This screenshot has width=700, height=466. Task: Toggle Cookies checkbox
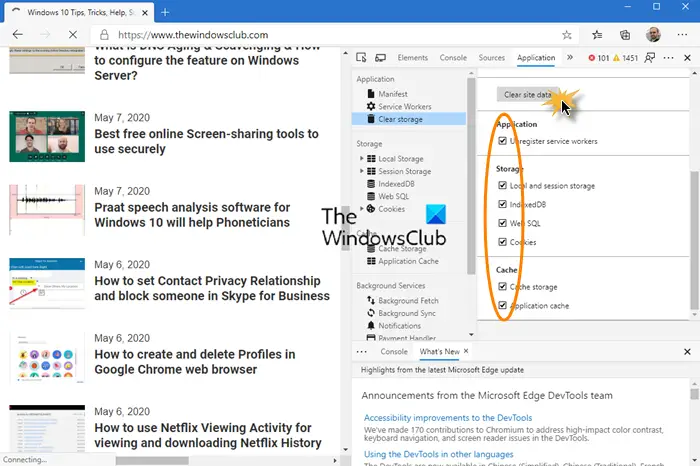click(x=502, y=241)
